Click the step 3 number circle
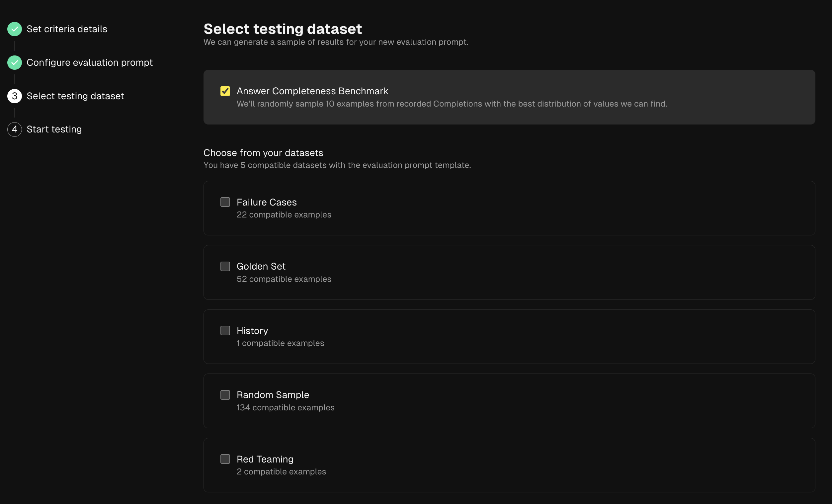Viewport: 832px width, 504px height. [x=15, y=96]
